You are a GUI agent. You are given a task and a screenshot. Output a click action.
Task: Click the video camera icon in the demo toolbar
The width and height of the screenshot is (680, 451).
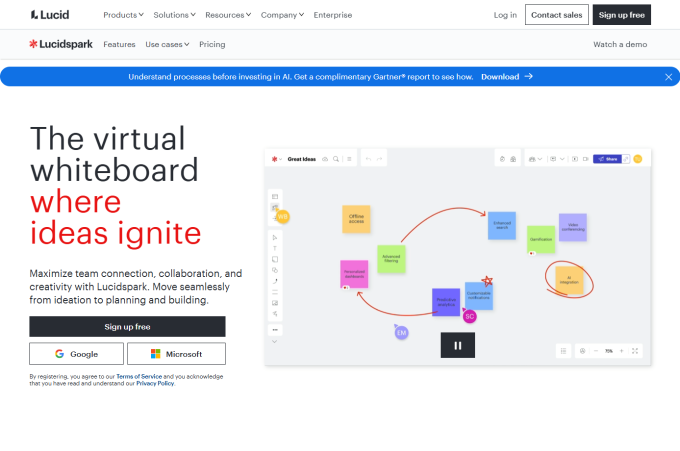585,159
